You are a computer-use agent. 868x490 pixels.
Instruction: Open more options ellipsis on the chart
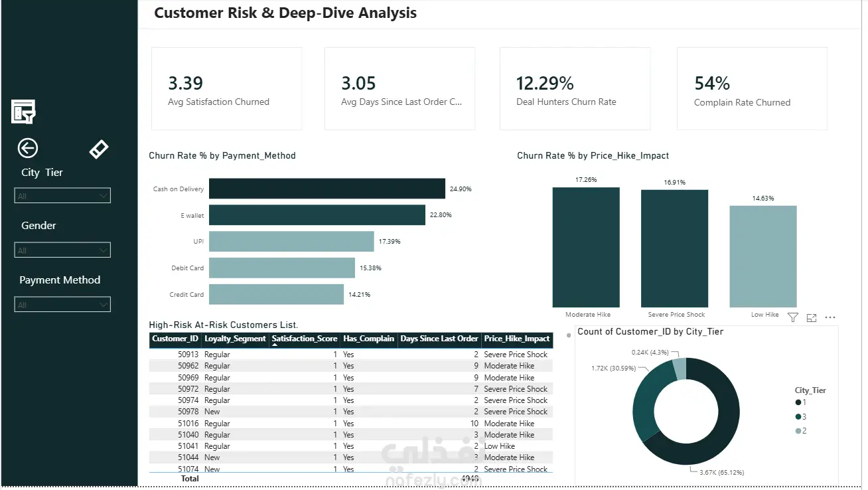point(830,318)
